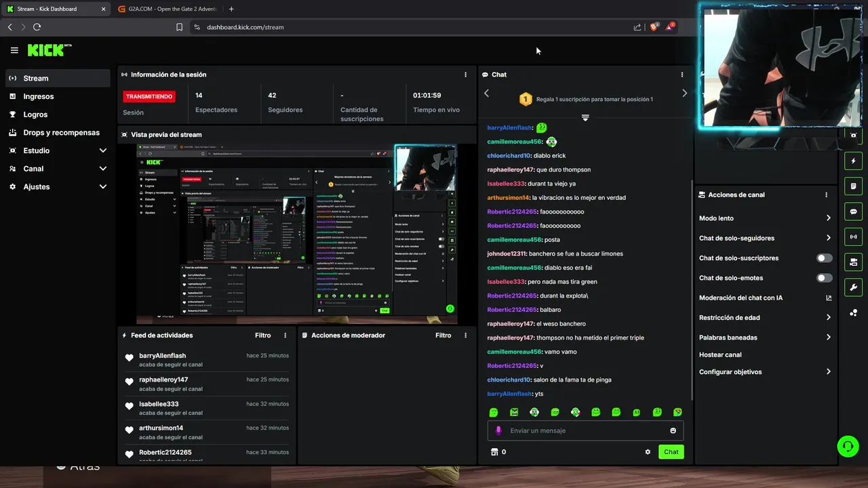Open Chat de solo-seguidores options

[x=765, y=238]
